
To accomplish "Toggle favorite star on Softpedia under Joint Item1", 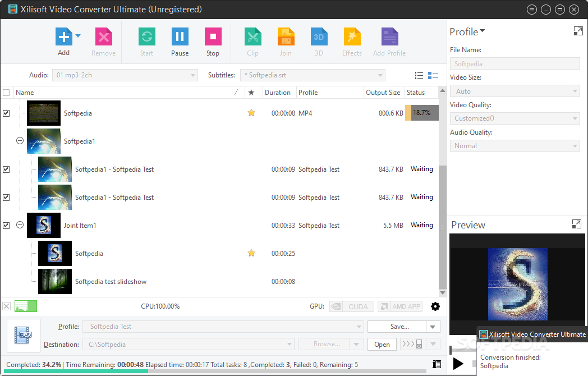I will (251, 253).
